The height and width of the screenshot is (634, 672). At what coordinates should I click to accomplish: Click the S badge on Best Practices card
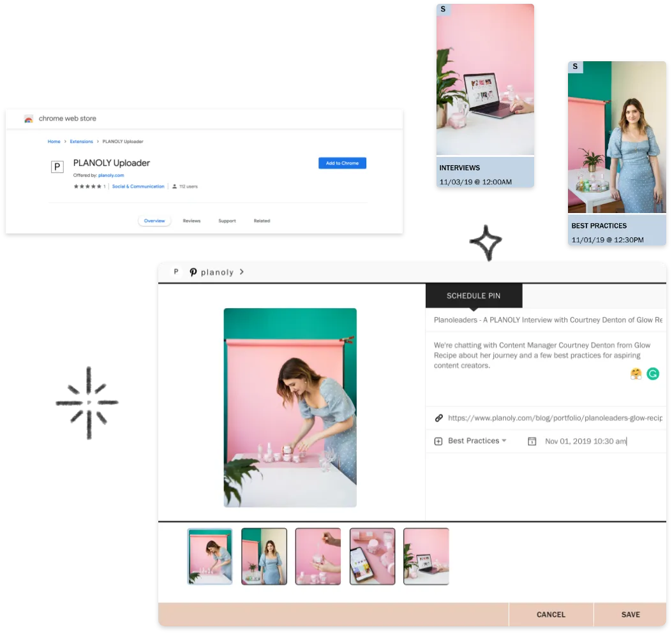coord(575,67)
